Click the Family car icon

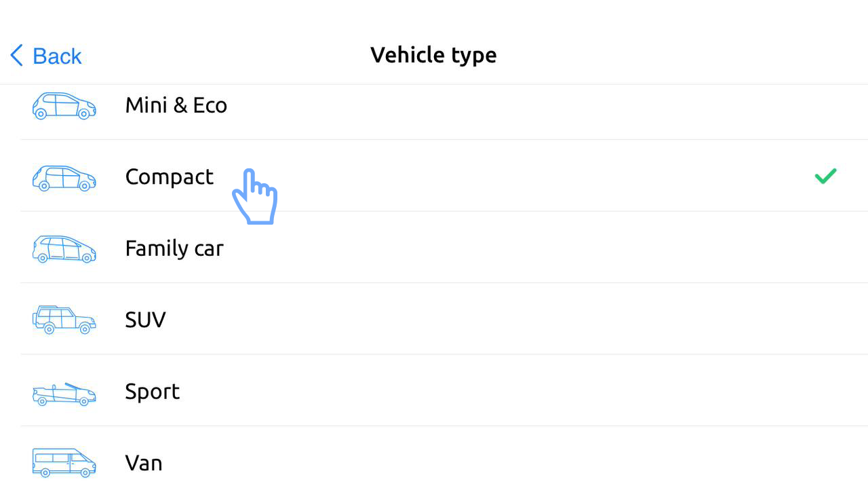[64, 249]
